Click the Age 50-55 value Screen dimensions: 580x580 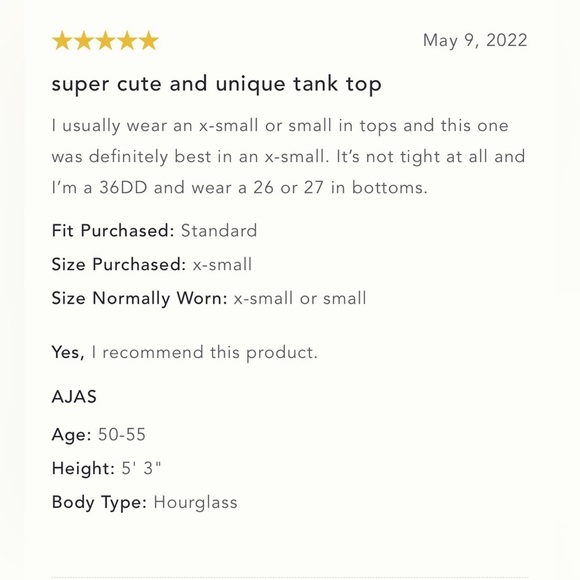point(122,434)
